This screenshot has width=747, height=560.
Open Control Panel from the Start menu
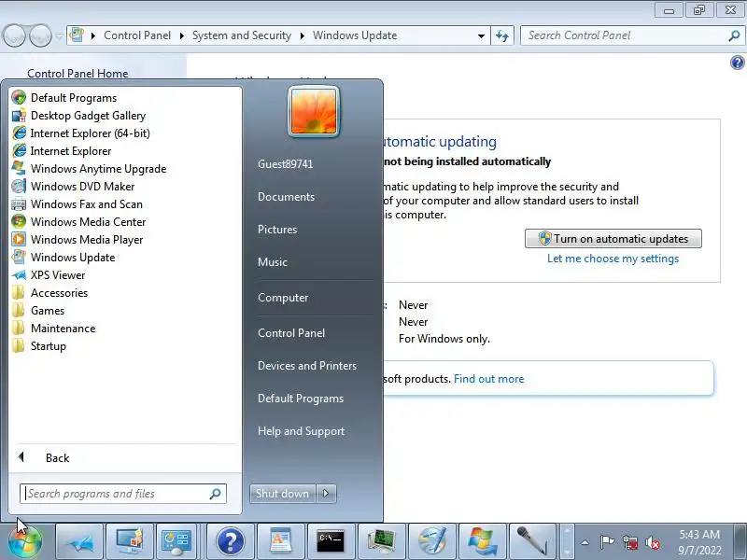[291, 333]
